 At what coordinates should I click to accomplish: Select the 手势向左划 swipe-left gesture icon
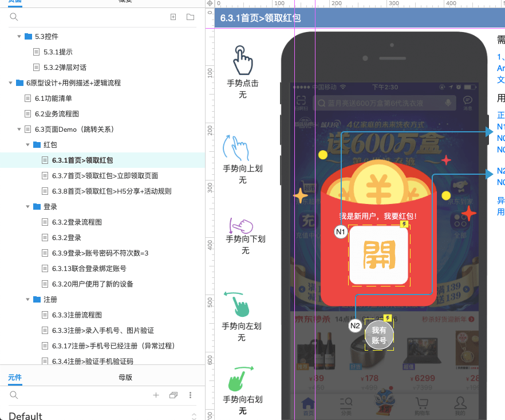(238, 304)
